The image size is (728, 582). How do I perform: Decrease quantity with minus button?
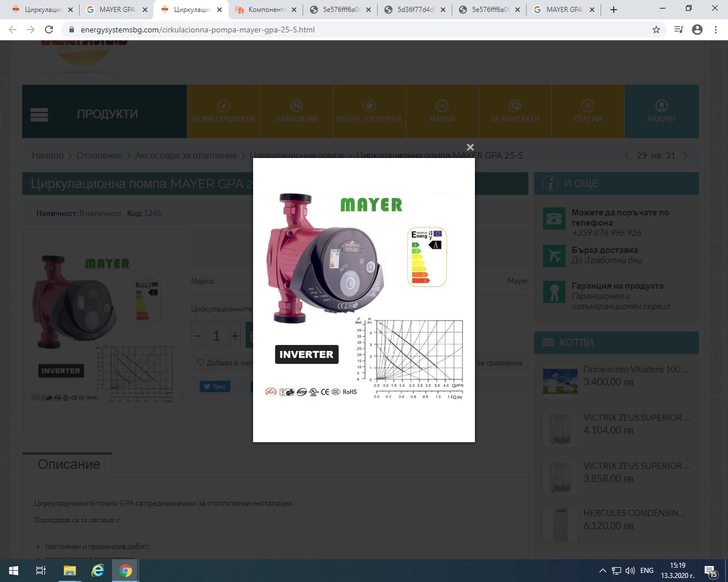197,336
